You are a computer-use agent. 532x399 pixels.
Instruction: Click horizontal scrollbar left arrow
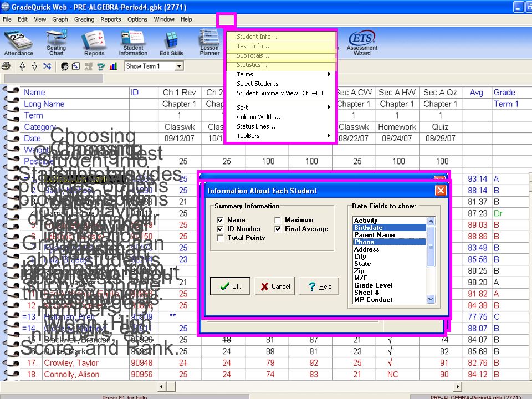point(162,386)
